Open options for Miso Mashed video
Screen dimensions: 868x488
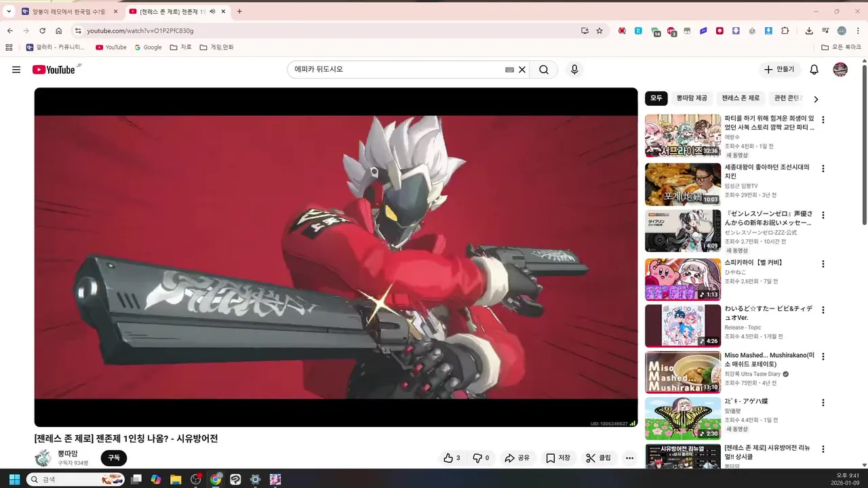point(823,357)
